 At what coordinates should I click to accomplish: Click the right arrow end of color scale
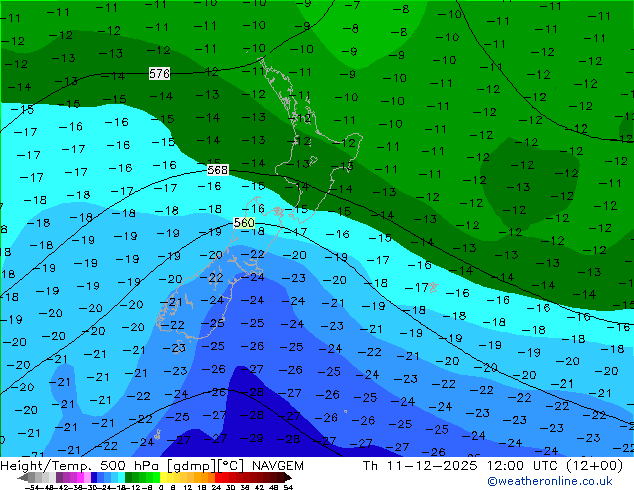coord(288,477)
